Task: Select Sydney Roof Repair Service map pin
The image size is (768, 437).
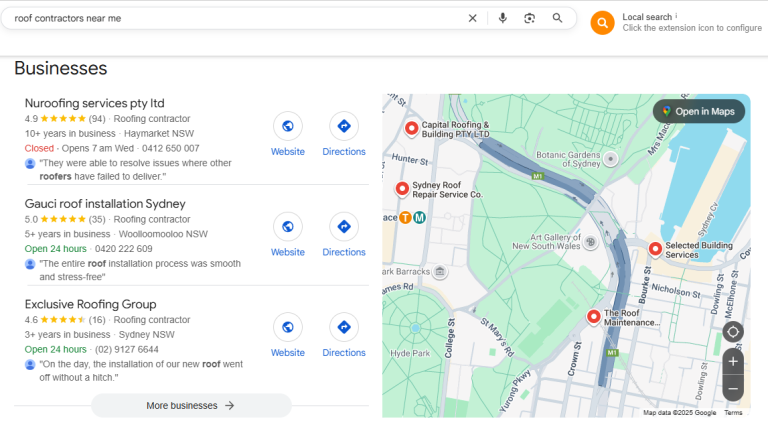Action: [x=402, y=188]
